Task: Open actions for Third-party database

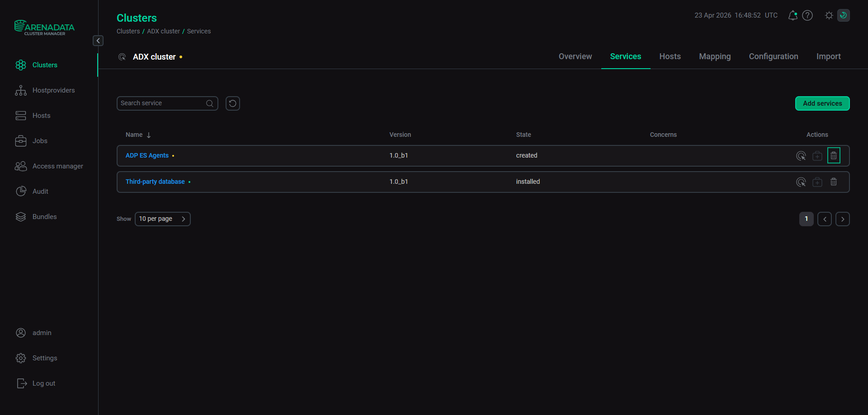Action: [x=801, y=182]
